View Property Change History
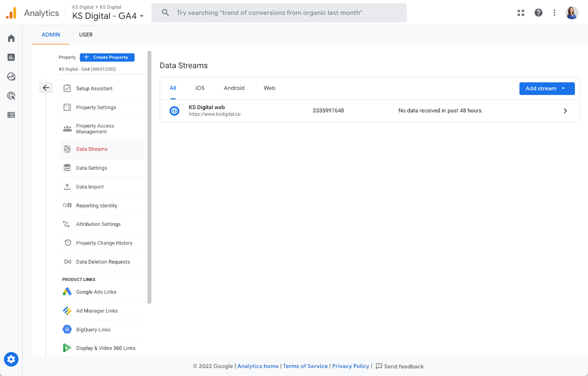Screen dimensions: 588x376 [103, 243]
